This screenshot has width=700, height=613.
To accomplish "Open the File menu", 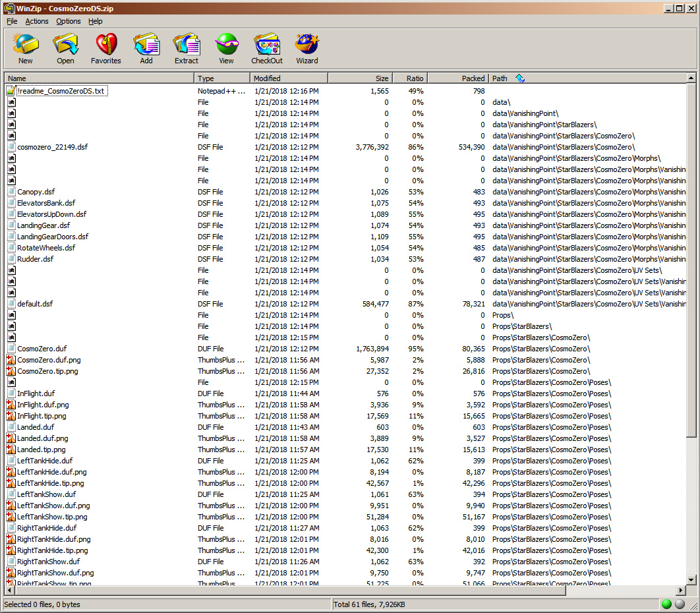I will (x=12, y=21).
